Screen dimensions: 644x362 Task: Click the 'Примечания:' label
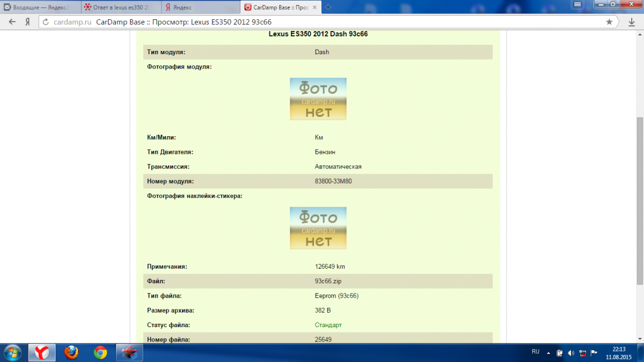coord(167,267)
